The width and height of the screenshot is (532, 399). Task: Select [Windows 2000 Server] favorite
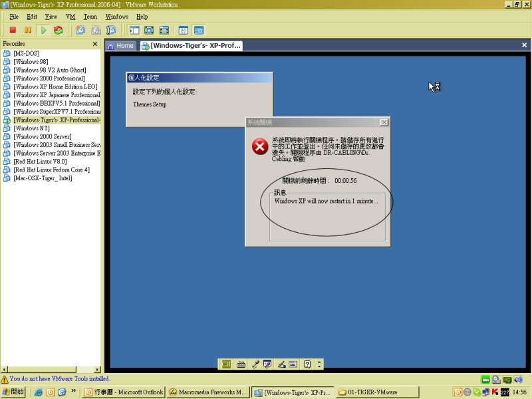pyautogui.click(x=43, y=136)
